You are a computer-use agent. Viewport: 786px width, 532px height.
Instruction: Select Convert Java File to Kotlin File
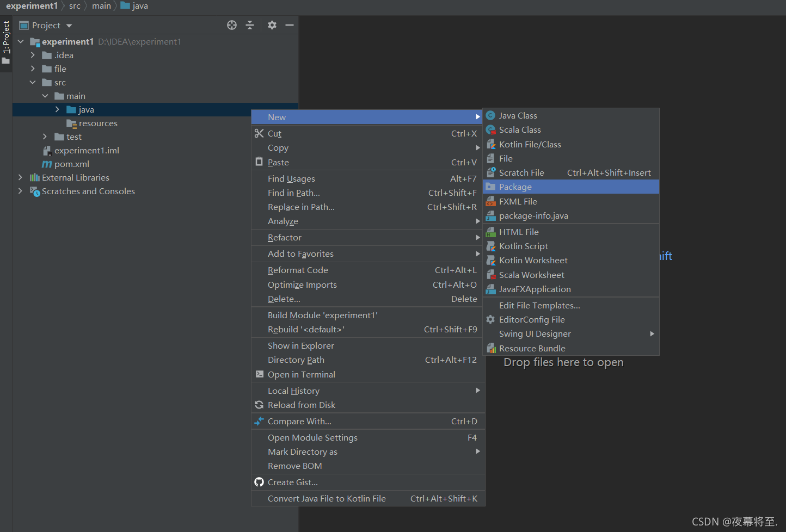[x=368, y=498]
